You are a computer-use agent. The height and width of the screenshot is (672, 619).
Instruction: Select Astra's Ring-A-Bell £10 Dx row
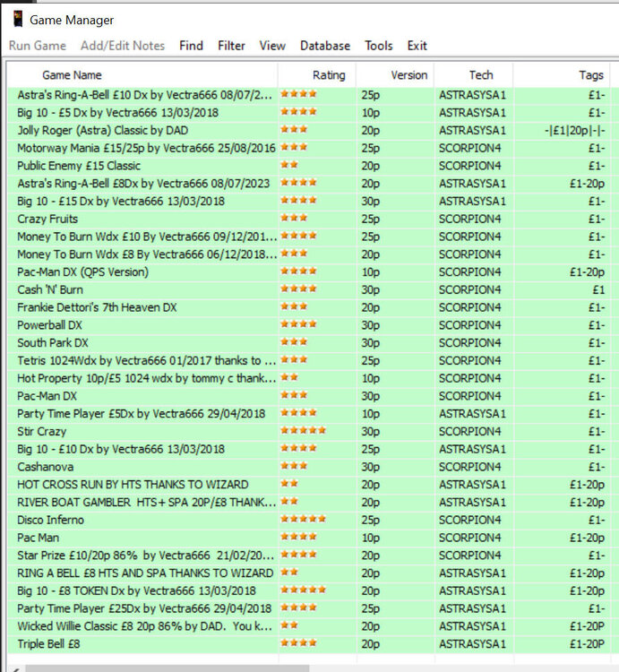[x=313, y=95]
